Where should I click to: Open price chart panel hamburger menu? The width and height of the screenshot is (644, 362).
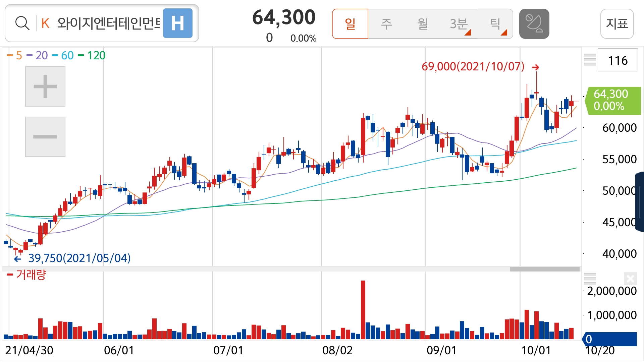590,60
